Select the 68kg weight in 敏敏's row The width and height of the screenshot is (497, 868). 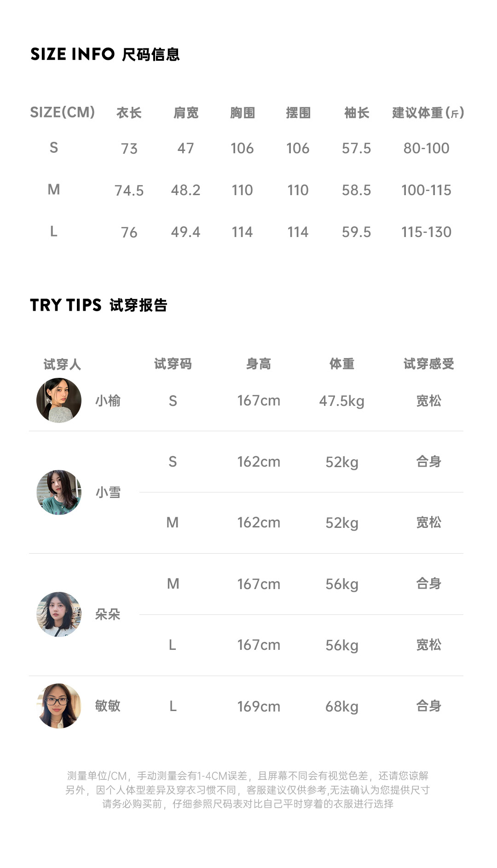pos(341,706)
